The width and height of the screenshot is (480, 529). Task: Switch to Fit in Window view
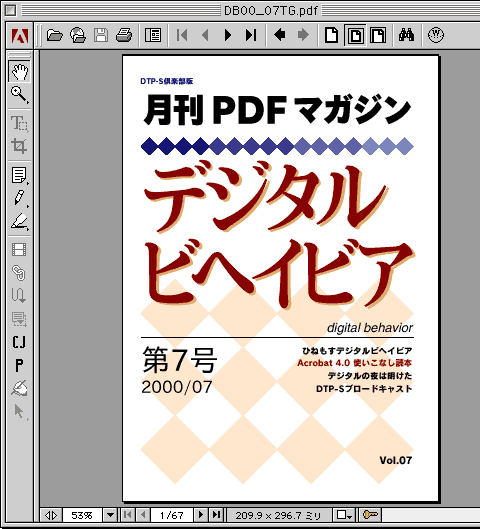tap(356, 35)
